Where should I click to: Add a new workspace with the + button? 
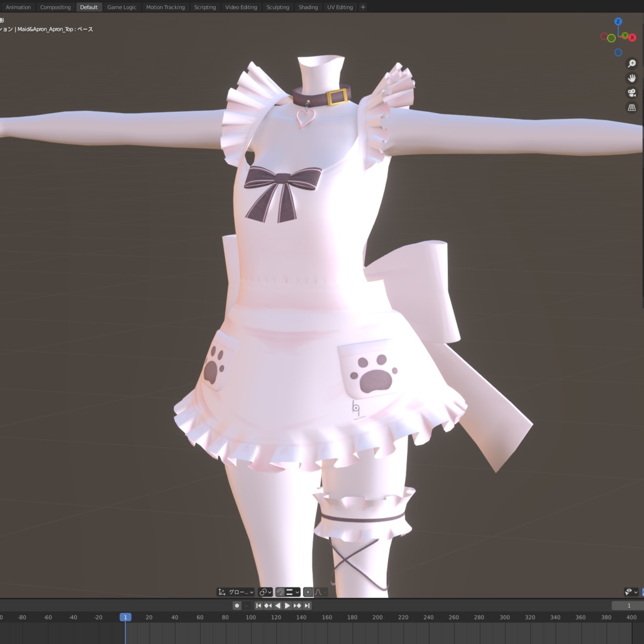coord(363,7)
